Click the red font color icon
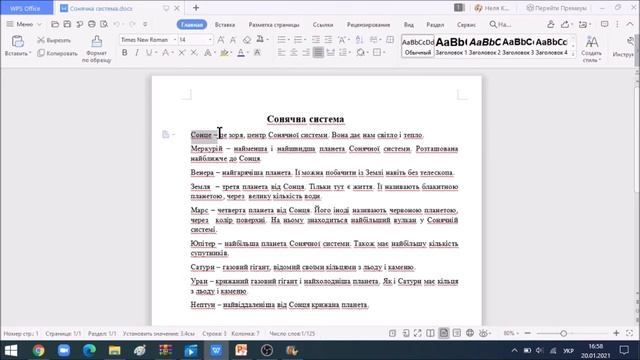Image resolution: width=640 pixels, height=360 pixels. click(x=241, y=53)
